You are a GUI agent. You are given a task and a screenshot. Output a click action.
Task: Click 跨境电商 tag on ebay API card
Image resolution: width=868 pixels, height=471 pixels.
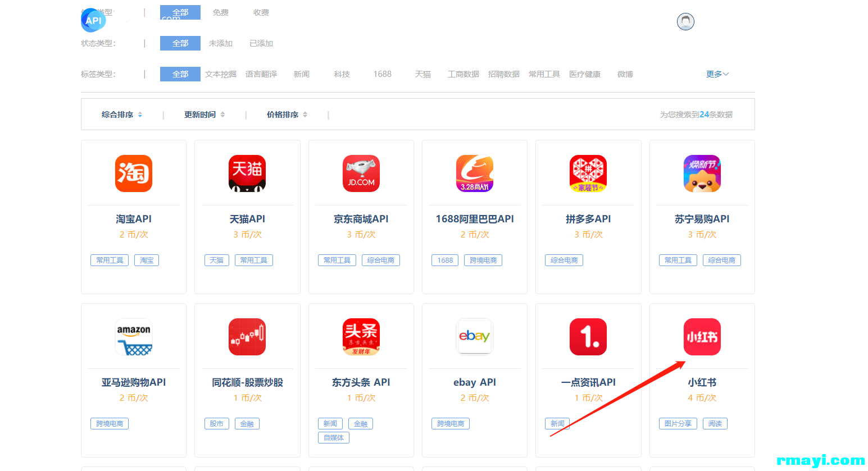pos(451,424)
